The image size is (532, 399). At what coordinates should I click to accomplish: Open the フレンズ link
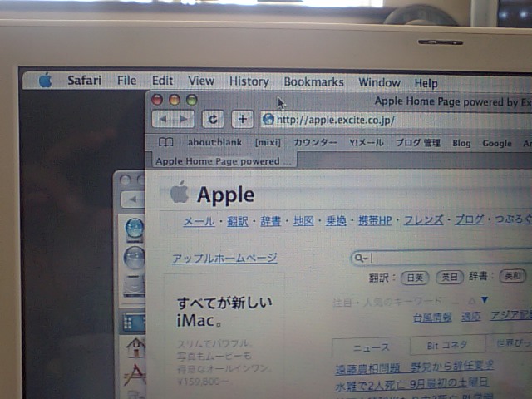coord(423,220)
